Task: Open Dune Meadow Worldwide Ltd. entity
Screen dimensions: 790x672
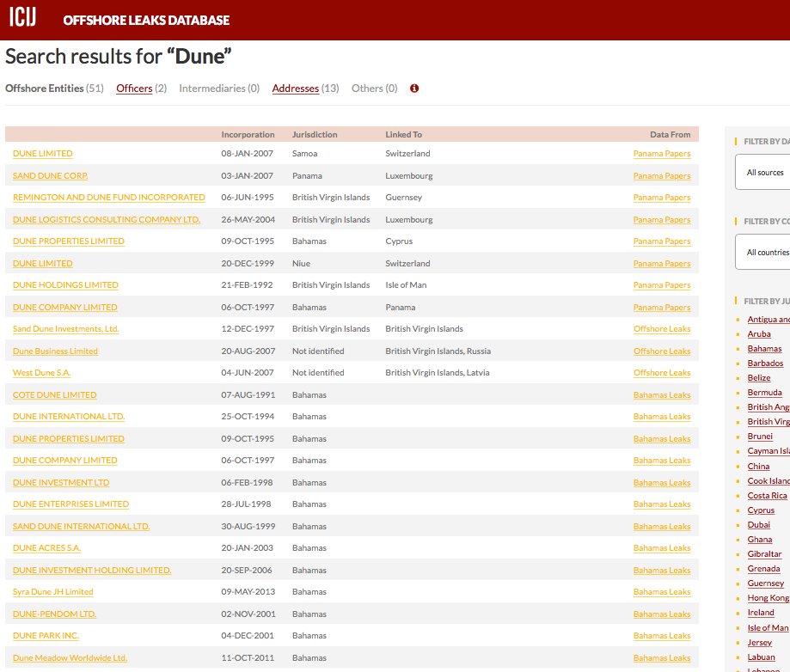Action: click(70, 658)
